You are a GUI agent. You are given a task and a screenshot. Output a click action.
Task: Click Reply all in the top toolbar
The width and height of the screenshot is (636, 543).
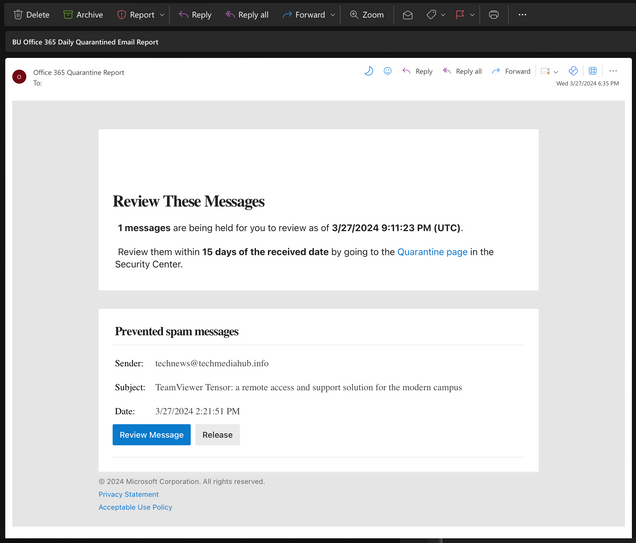point(247,15)
